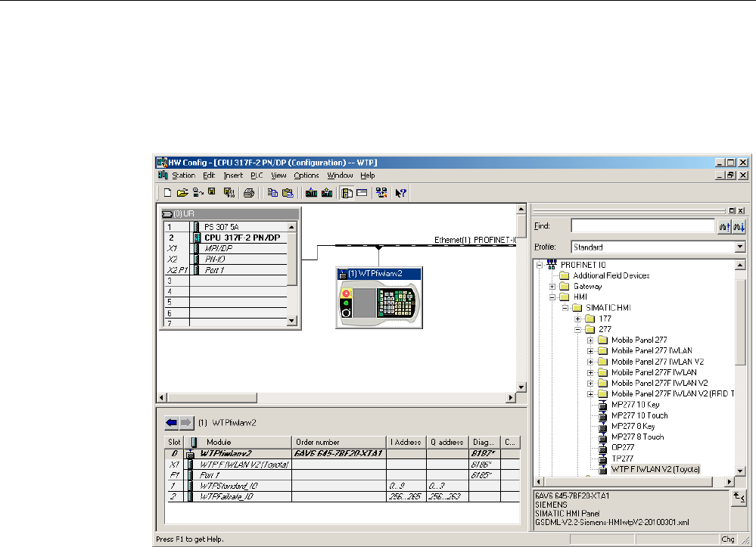Select WTPStandard_IO row in module table

pos(342,486)
